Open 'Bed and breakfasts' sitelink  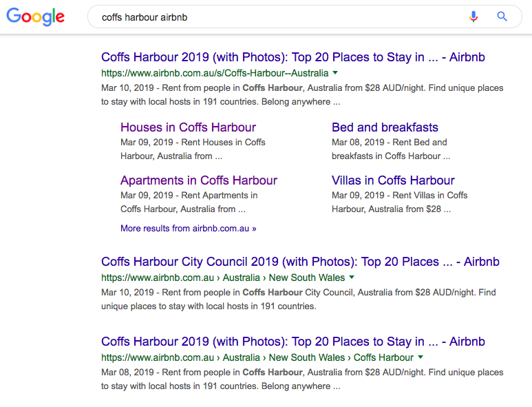coord(385,127)
